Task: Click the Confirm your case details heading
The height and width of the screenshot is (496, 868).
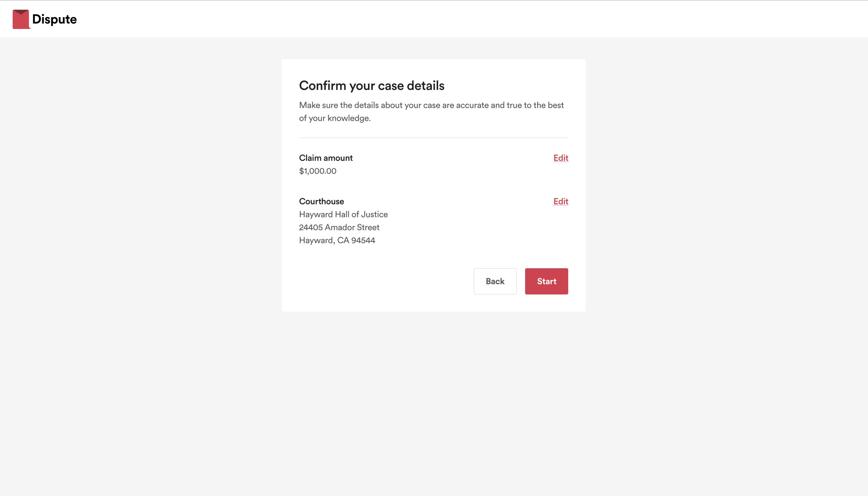Action: [x=372, y=85]
